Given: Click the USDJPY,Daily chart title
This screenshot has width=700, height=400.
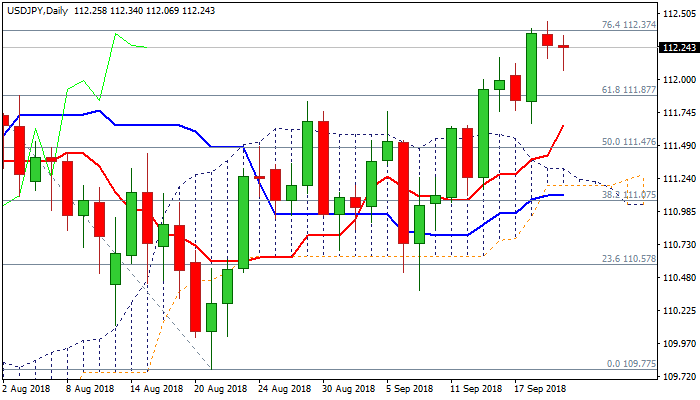Looking at the screenshot, I should pyautogui.click(x=39, y=8).
